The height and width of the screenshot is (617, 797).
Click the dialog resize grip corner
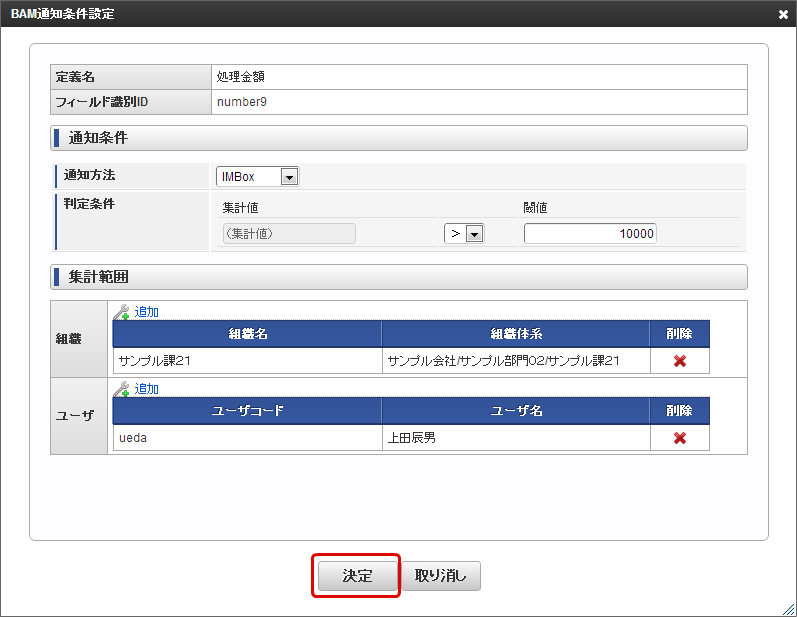click(789, 609)
